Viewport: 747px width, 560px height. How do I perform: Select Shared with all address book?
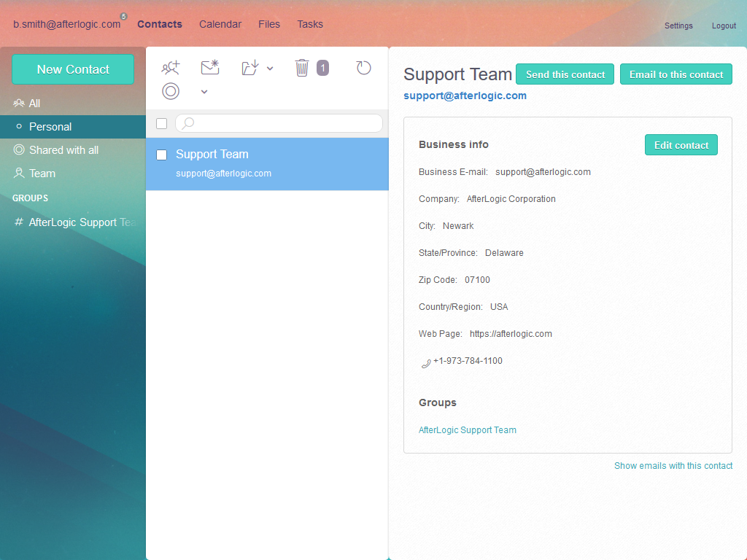(63, 150)
